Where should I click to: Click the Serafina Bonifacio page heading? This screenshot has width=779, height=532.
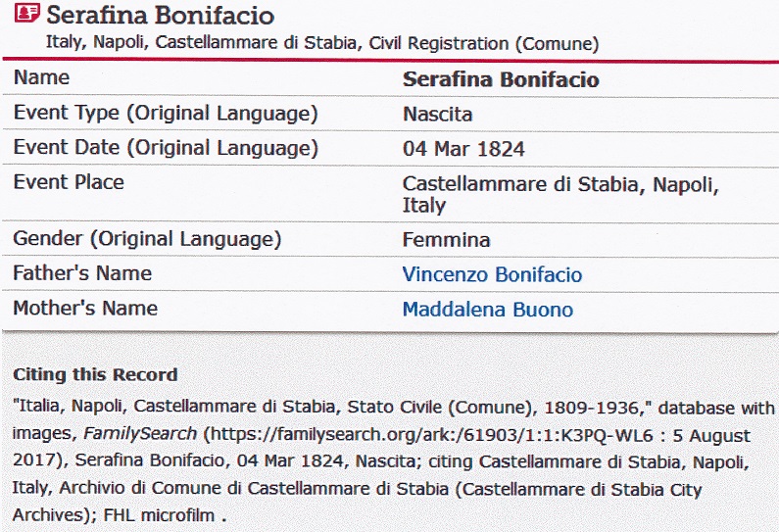(161, 16)
